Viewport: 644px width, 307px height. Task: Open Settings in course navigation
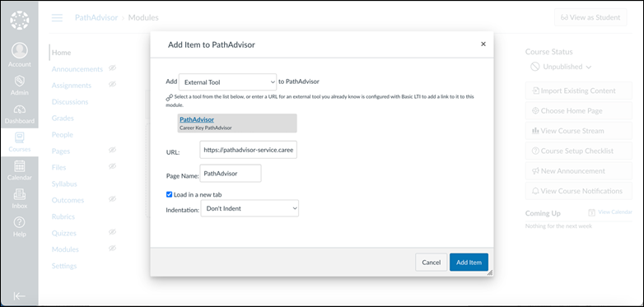pos(64,266)
